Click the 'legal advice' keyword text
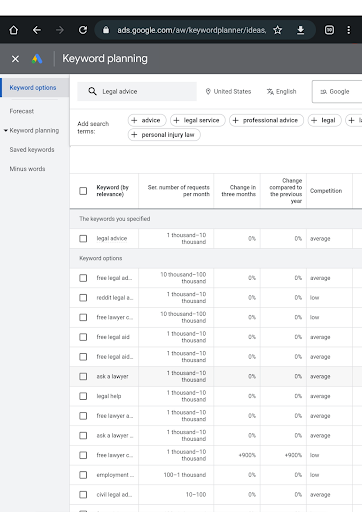This screenshot has width=362, height=512. [x=112, y=239]
